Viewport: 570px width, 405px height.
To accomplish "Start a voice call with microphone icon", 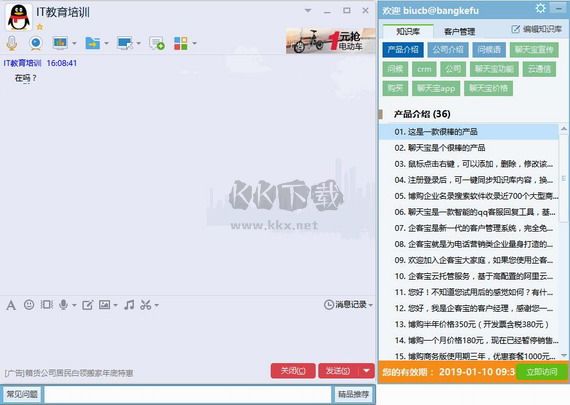I will pyautogui.click(x=12, y=43).
